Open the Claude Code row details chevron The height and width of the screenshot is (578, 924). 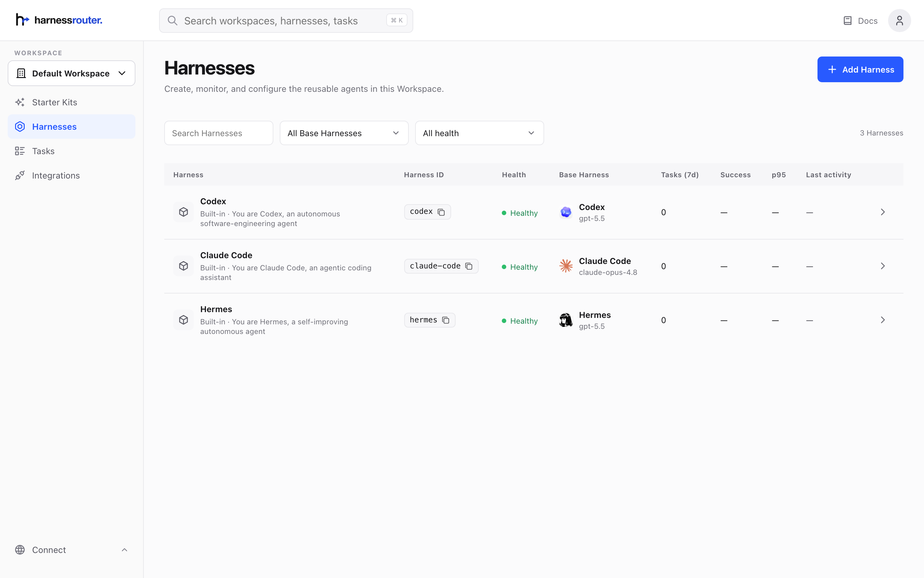[883, 266]
